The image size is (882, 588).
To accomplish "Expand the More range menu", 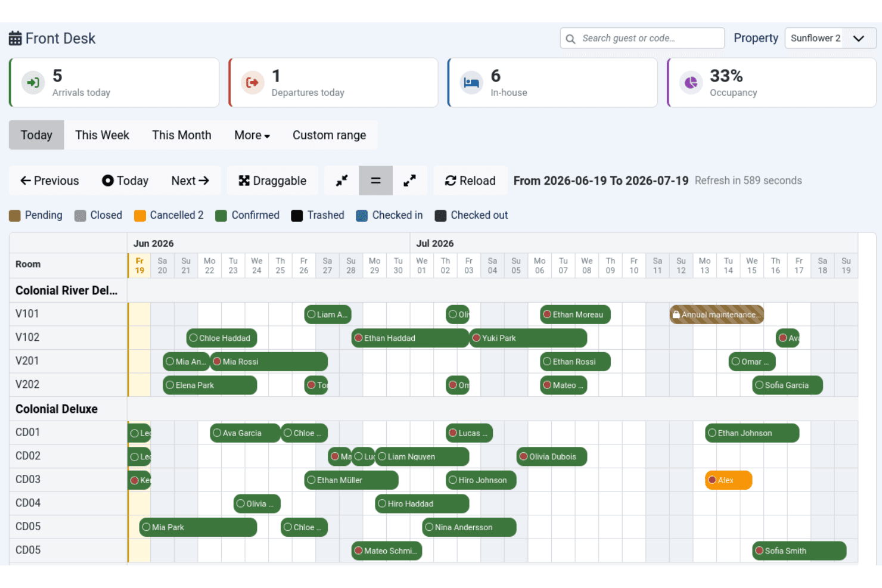I will [252, 135].
